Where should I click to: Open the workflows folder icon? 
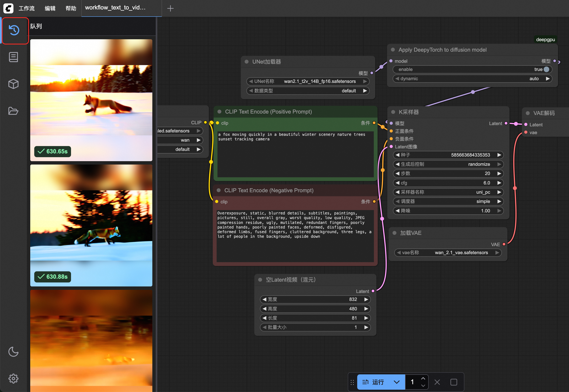[13, 111]
